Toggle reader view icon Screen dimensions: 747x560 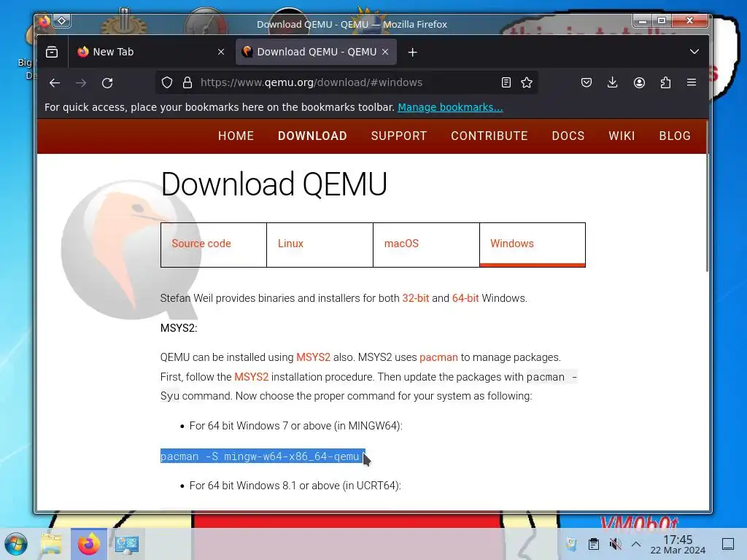506,82
